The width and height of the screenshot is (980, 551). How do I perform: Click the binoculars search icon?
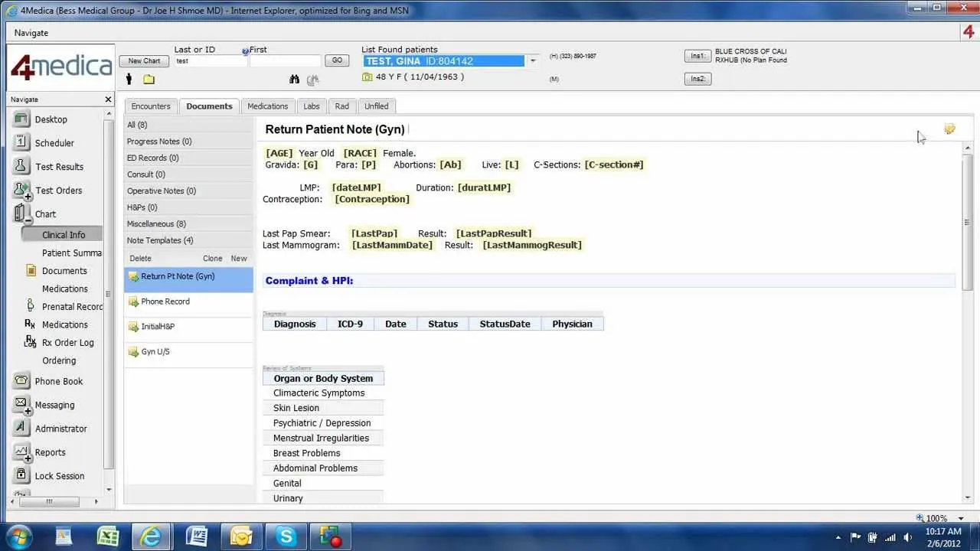[294, 79]
